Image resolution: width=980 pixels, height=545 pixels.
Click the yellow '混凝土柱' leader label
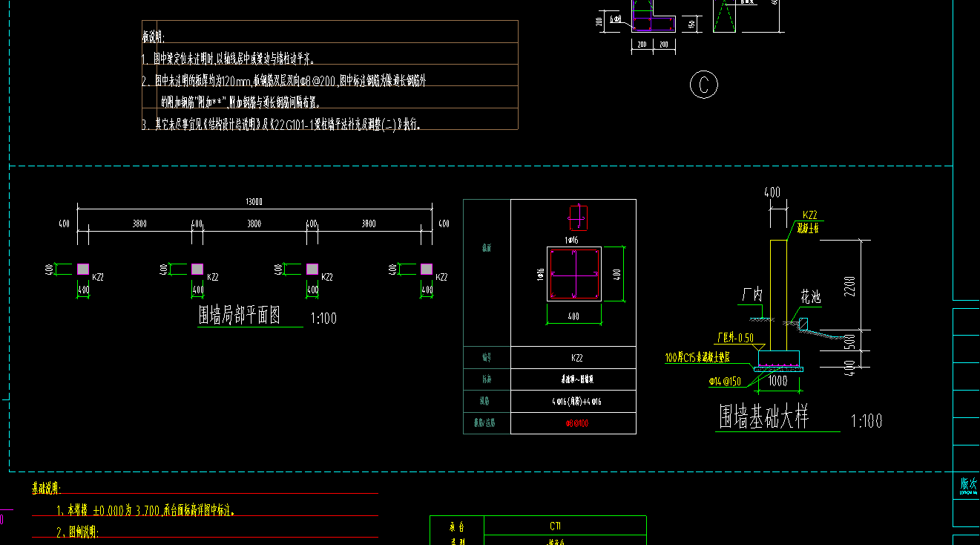click(807, 229)
